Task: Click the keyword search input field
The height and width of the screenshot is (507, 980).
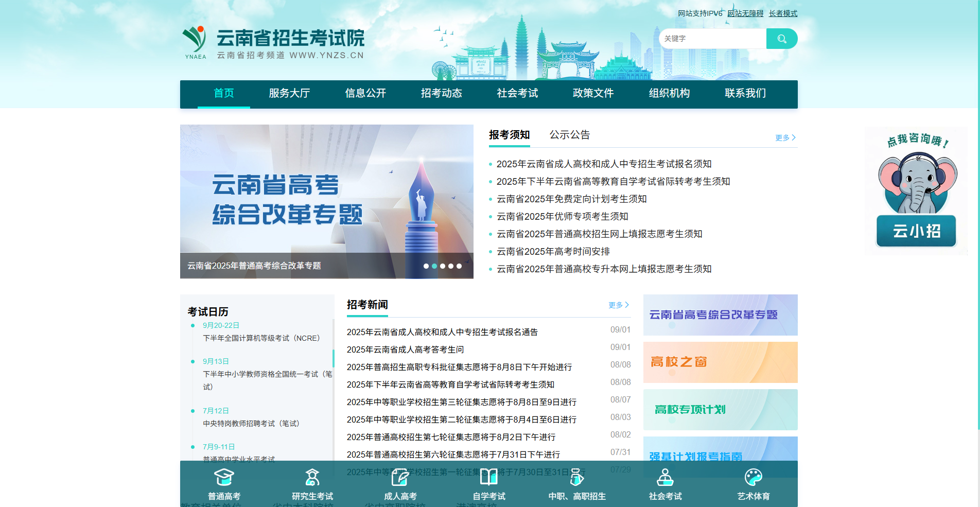Action: point(713,38)
